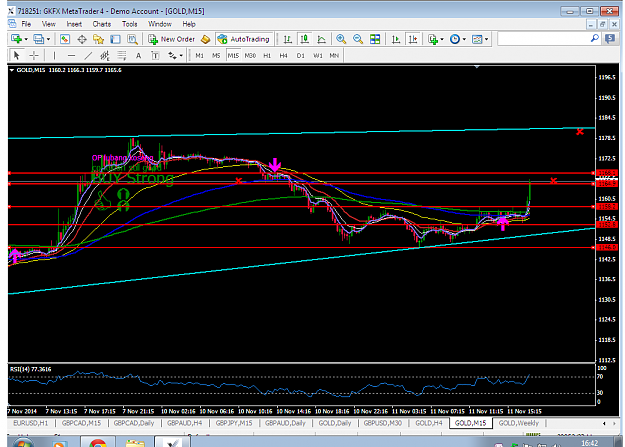Switch chart to bar chart mode
Image resolution: width=625 pixels, height=447 pixels.
(x=287, y=39)
